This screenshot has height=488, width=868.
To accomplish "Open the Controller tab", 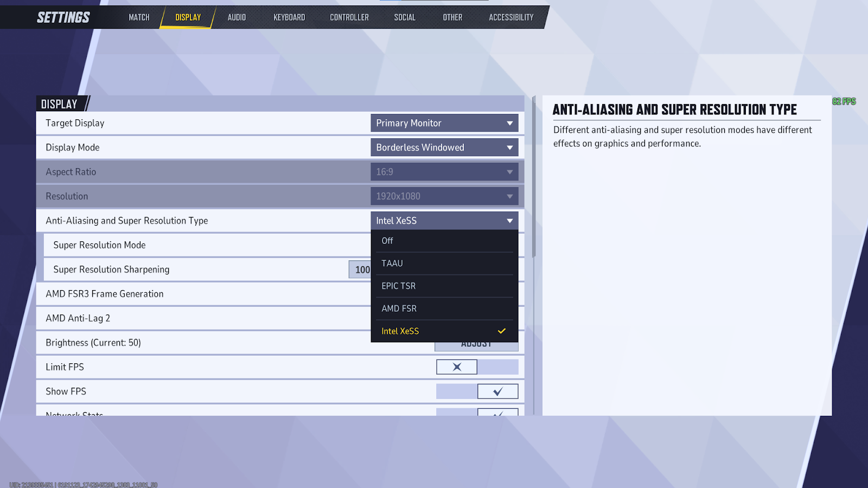I will (349, 17).
